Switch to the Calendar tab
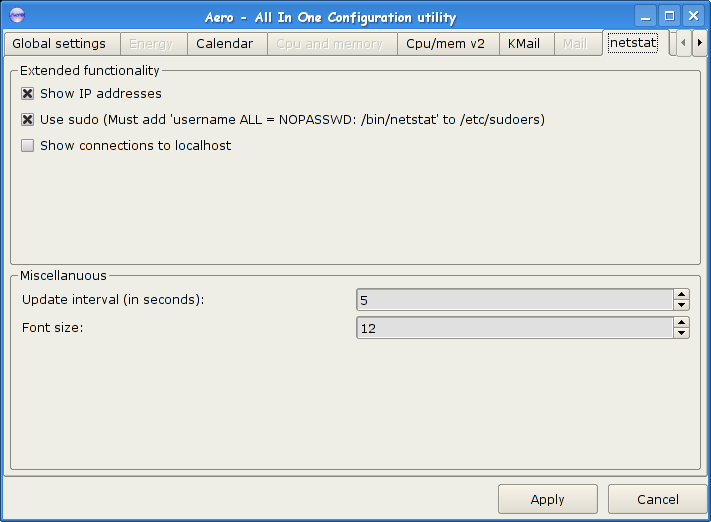Image resolution: width=711 pixels, height=522 pixels. 227,44
